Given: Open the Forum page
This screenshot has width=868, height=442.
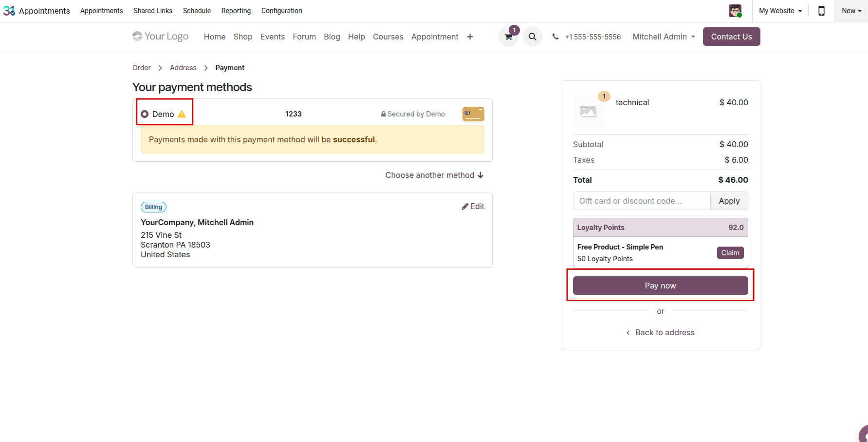Looking at the screenshot, I should coord(304,37).
